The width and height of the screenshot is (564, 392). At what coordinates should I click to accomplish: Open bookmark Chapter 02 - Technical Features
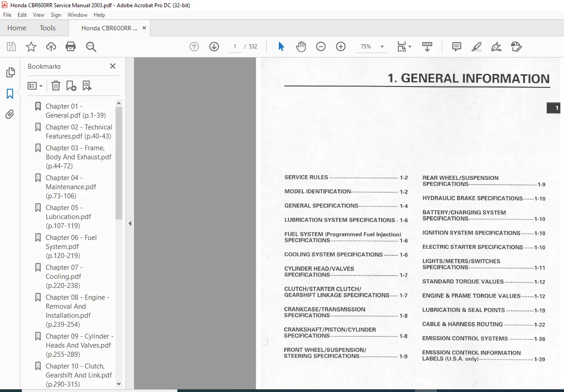tap(79, 132)
